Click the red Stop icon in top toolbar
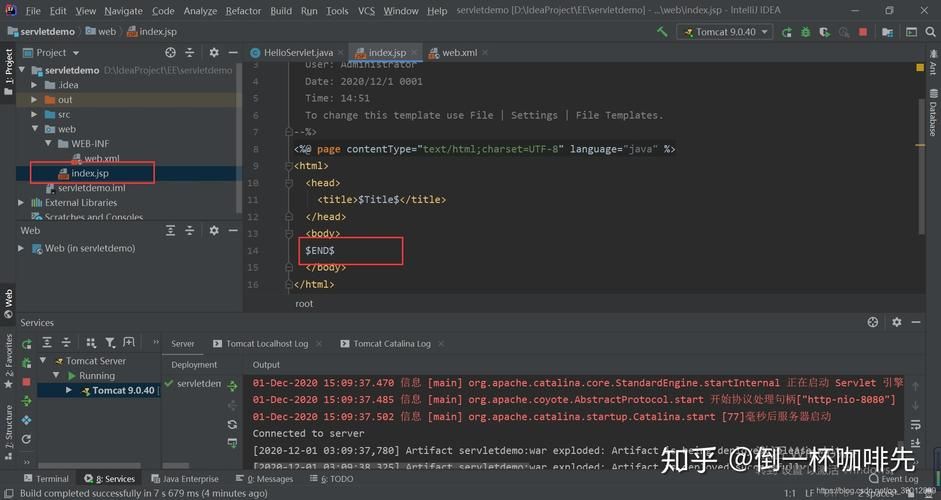Screen dimensions: 941x500 (x=863, y=32)
